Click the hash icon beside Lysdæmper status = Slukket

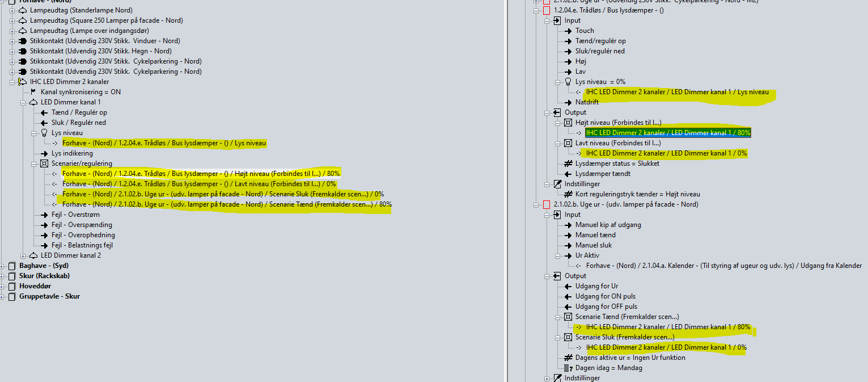point(568,163)
